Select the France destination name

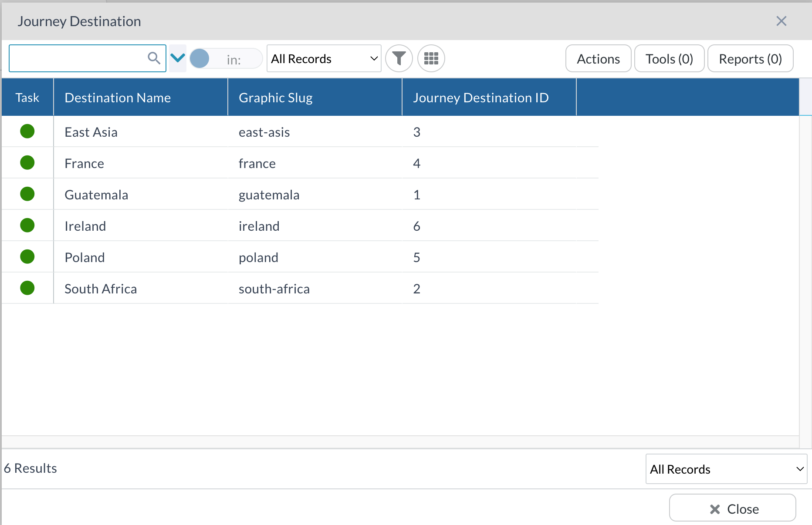point(84,163)
